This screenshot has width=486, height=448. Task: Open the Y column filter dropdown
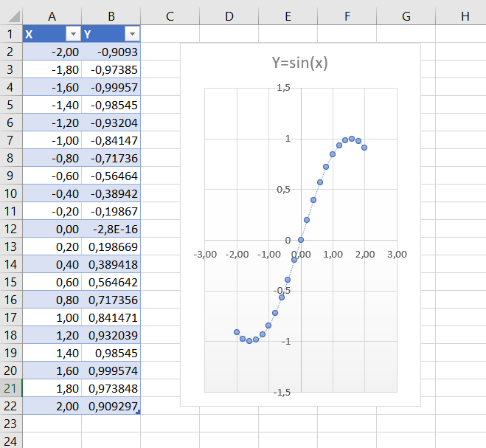[132, 34]
